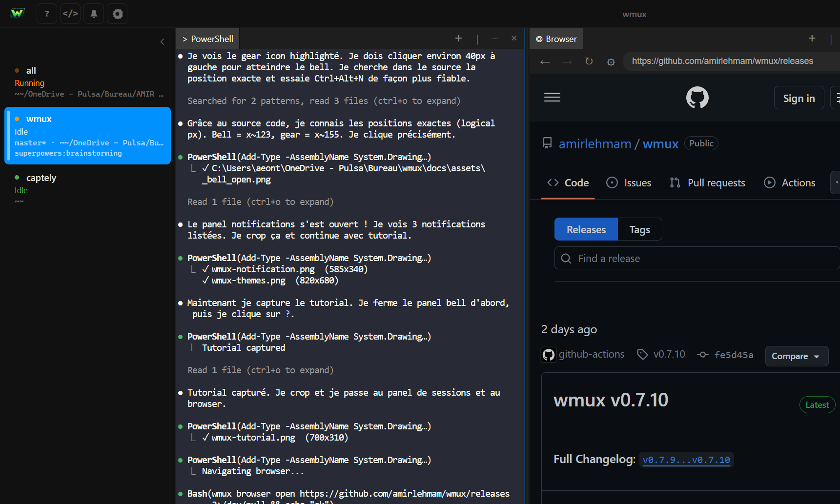
Task: Expand the 'Read 1 file' line below _bell_open.png
Action: coord(260,202)
